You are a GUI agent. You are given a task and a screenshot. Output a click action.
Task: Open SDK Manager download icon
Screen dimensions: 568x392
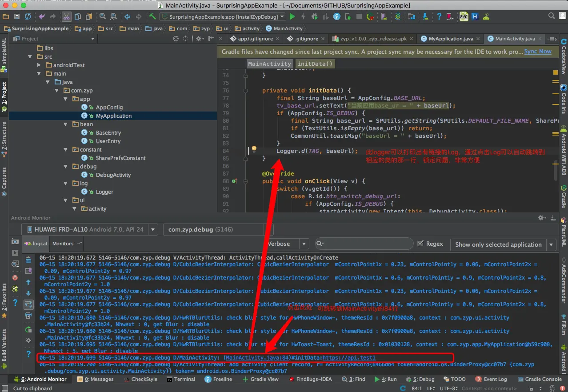(425, 16)
